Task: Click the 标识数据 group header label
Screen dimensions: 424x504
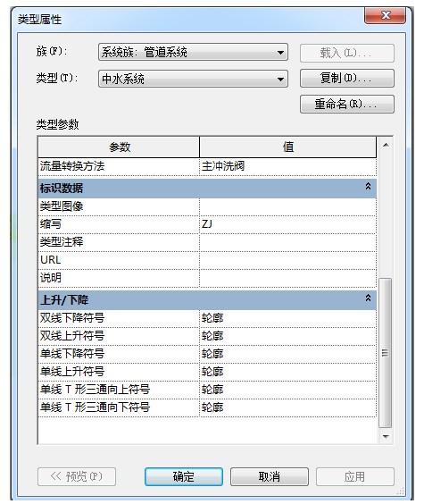Action: [x=62, y=189]
